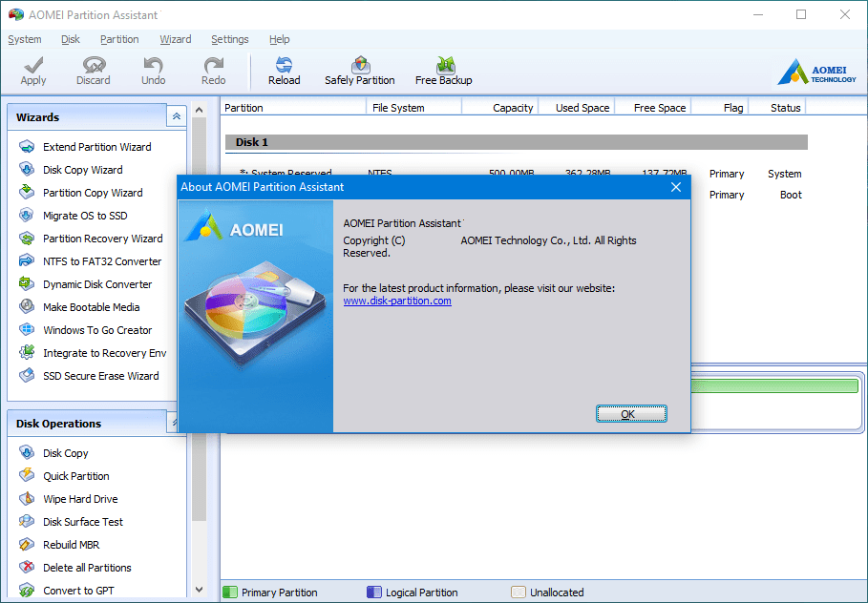Image resolution: width=868 pixels, height=603 pixels.
Task: Click the Rebuild MBR label
Action: [72, 545]
